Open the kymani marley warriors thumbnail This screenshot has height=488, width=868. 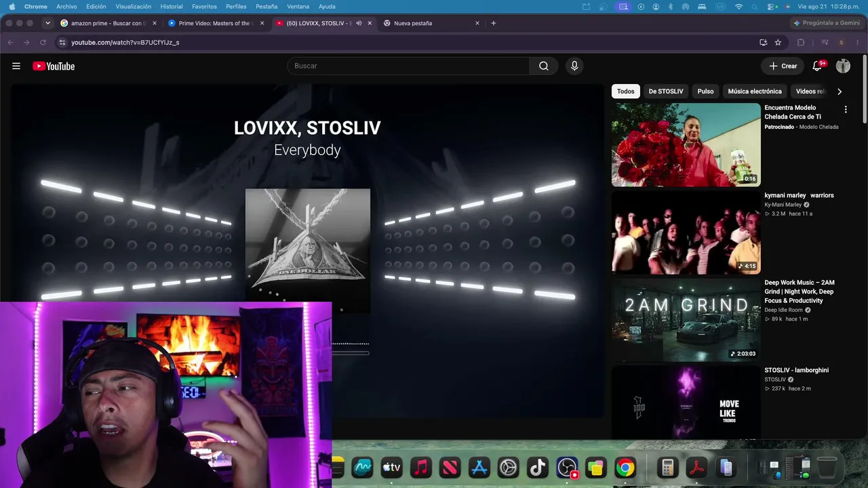[686, 232]
